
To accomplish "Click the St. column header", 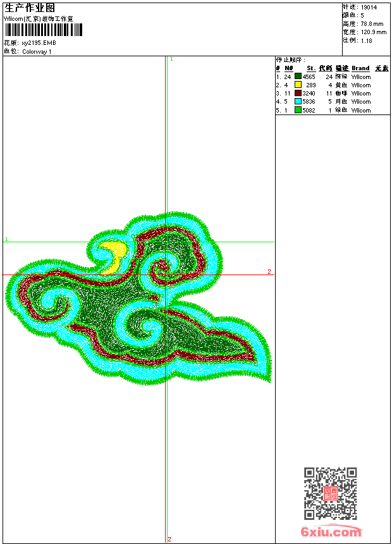I will (311, 68).
